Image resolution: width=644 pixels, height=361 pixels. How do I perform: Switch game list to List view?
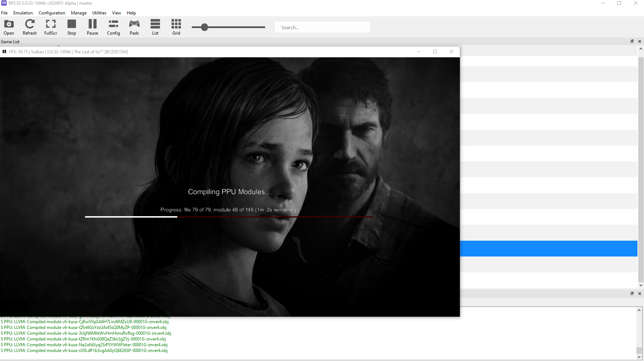point(155,27)
